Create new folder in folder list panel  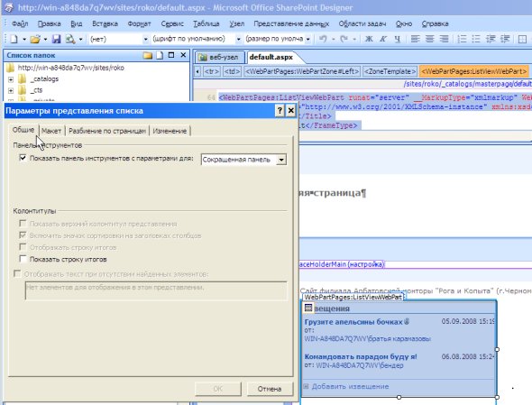click(148, 55)
